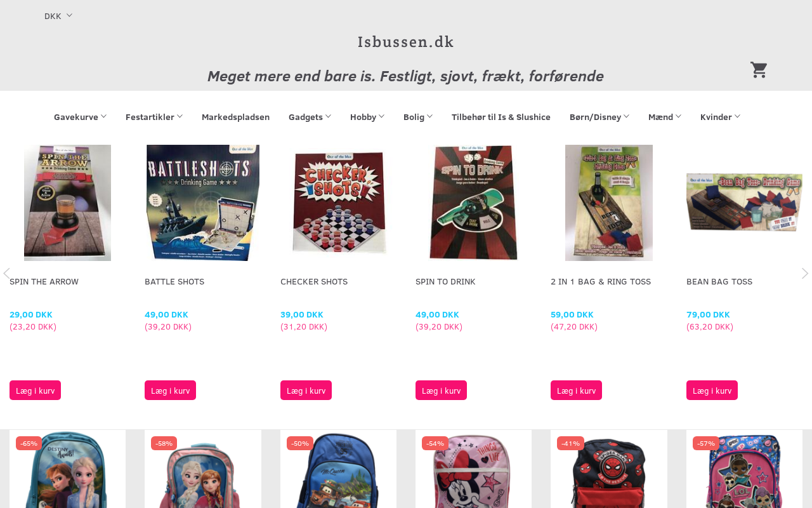Click the -41% discount badge
812x508 pixels.
570,443
